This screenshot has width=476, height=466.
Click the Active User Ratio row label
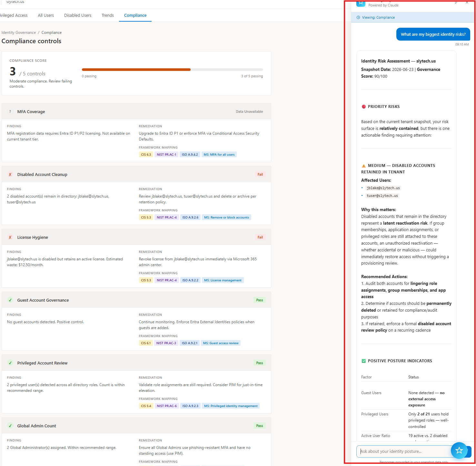coord(376,436)
